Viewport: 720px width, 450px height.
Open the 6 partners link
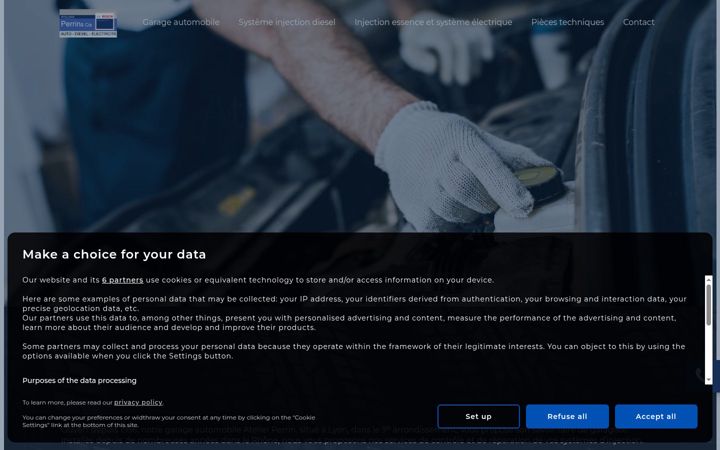click(123, 280)
